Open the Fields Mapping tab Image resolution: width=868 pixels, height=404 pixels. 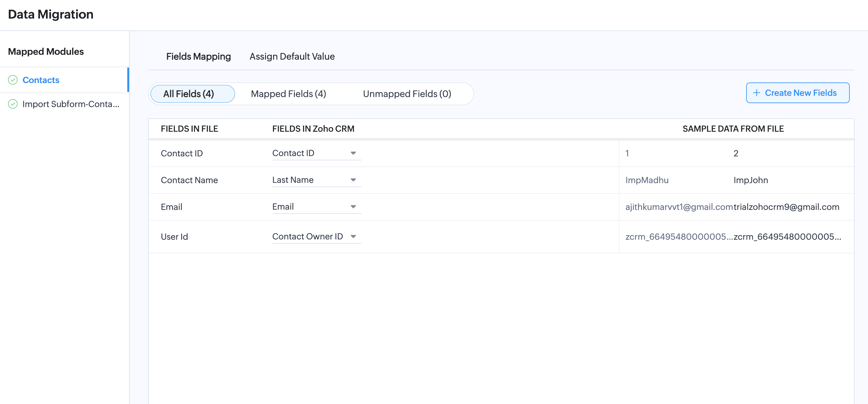coord(199,57)
